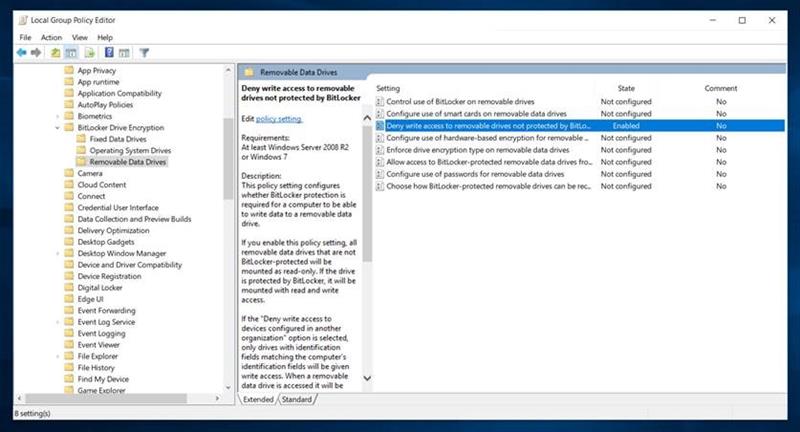800x432 pixels.
Task: Switch to the Standard tab
Action: coord(296,399)
